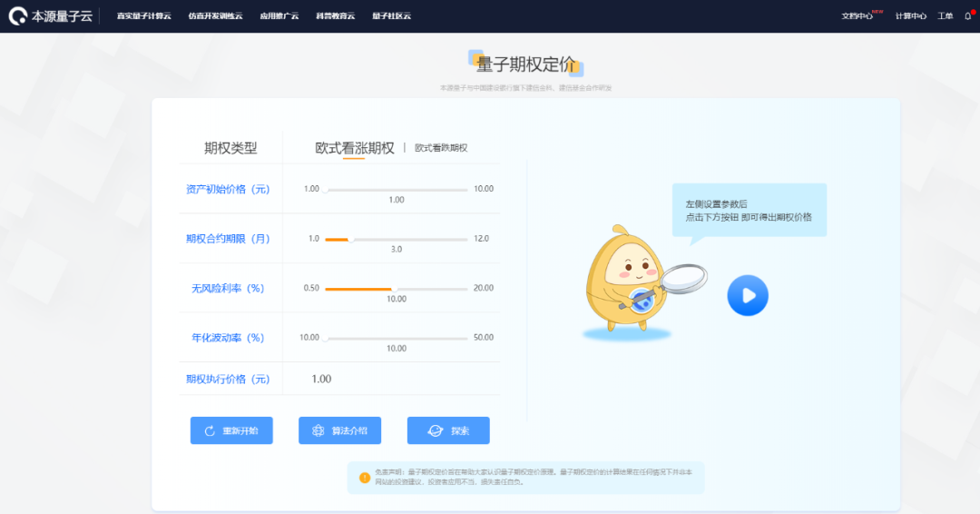Viewport: 980px width, 514px height.
Task: Click the 50.00 maximum value of 年化波动率
Action: pos(483,338)
